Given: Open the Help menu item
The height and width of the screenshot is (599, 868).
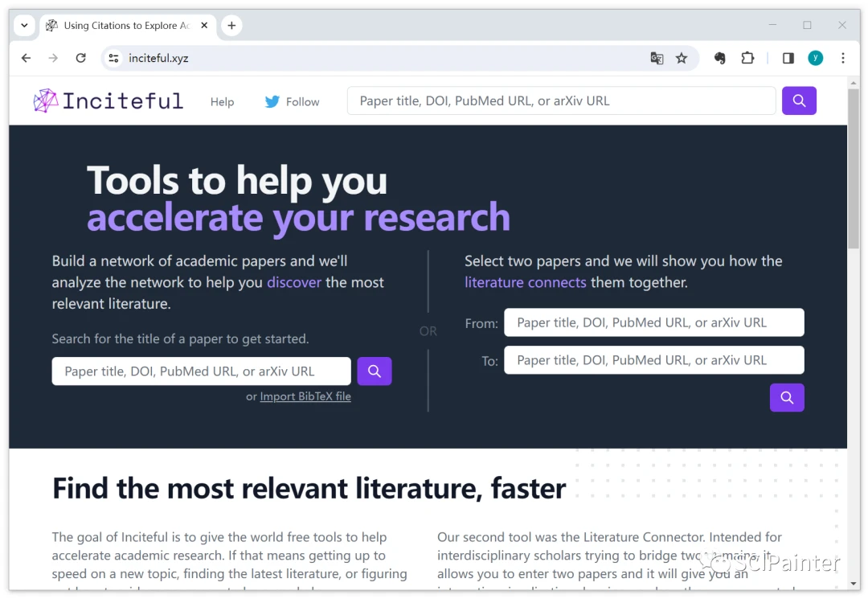Looking at the screenshot, I should coord(222,102).
